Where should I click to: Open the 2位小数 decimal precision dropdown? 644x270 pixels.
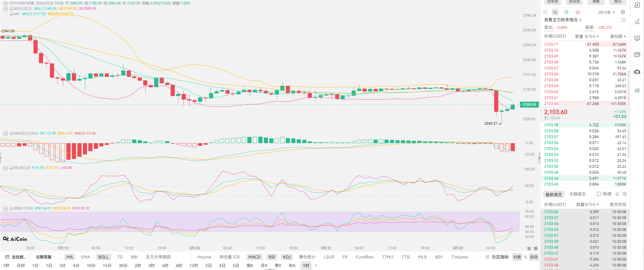coord(606,12)
